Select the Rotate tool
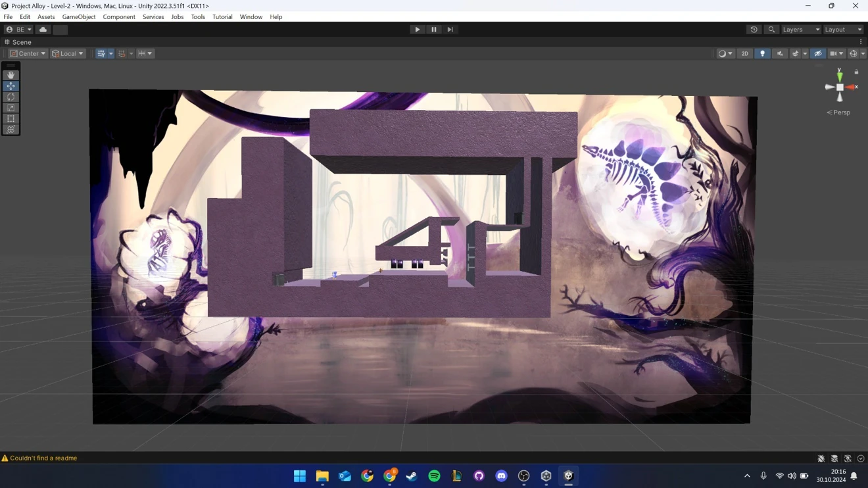 click(x=11, y=97)
